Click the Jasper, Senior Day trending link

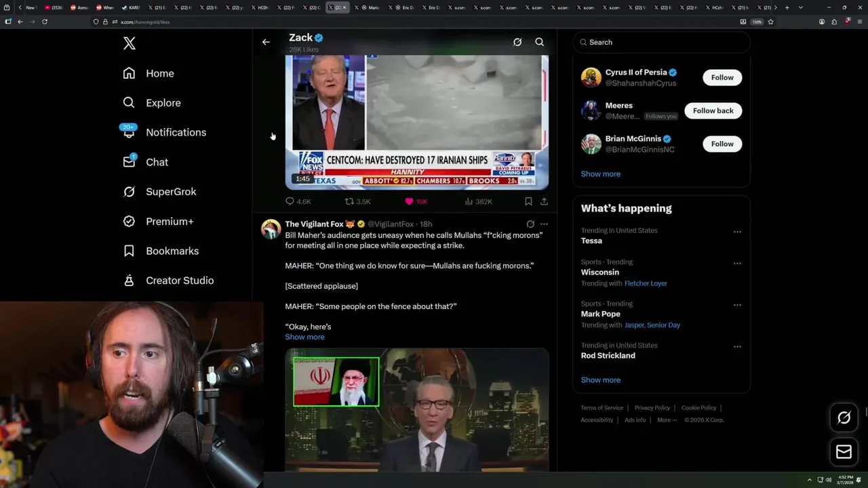(x=652, y=325)
